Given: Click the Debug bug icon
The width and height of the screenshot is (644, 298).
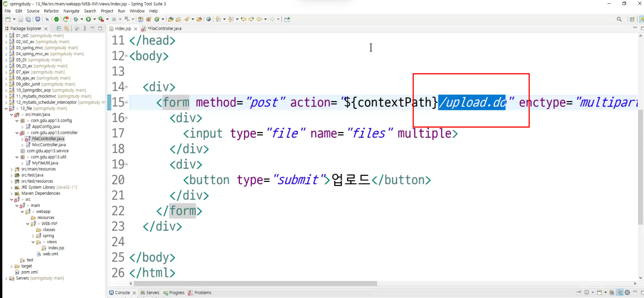Looking at the screenshot, I should point(76,19).
